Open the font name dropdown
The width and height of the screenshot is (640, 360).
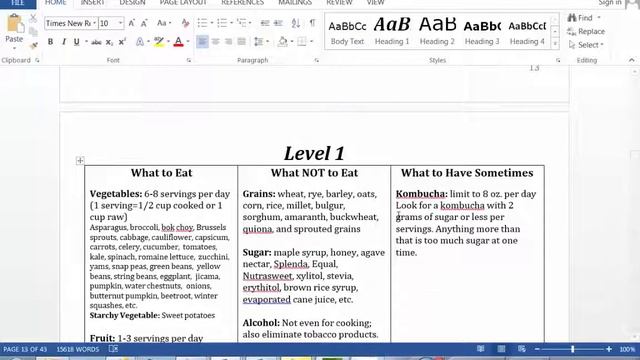pyautogui.click(x=94, y=23)
